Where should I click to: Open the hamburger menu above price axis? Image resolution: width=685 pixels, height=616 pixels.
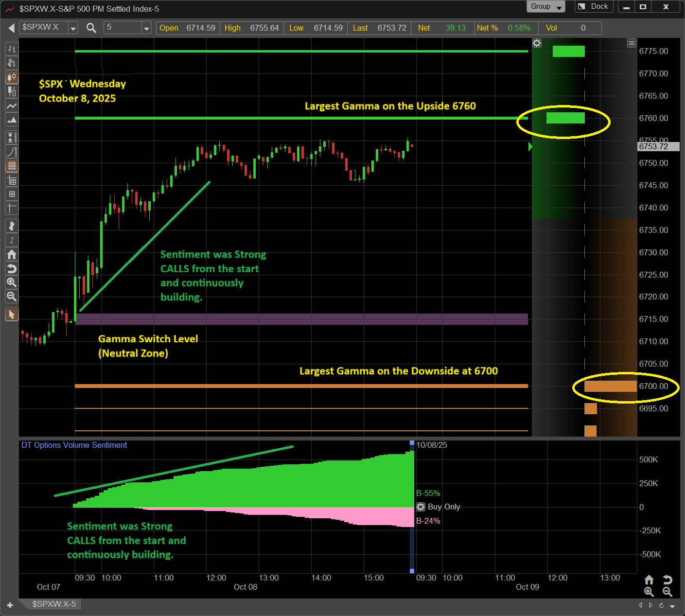(x=632, y=43)
